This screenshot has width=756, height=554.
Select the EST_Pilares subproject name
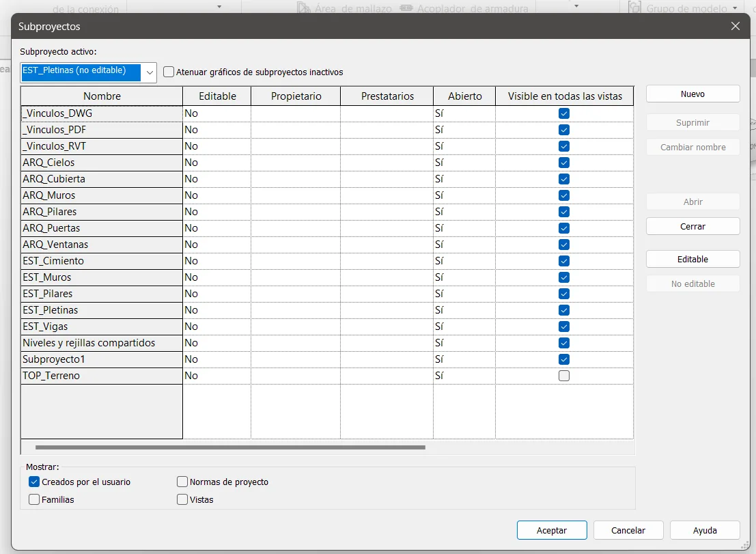coord(102,294)
